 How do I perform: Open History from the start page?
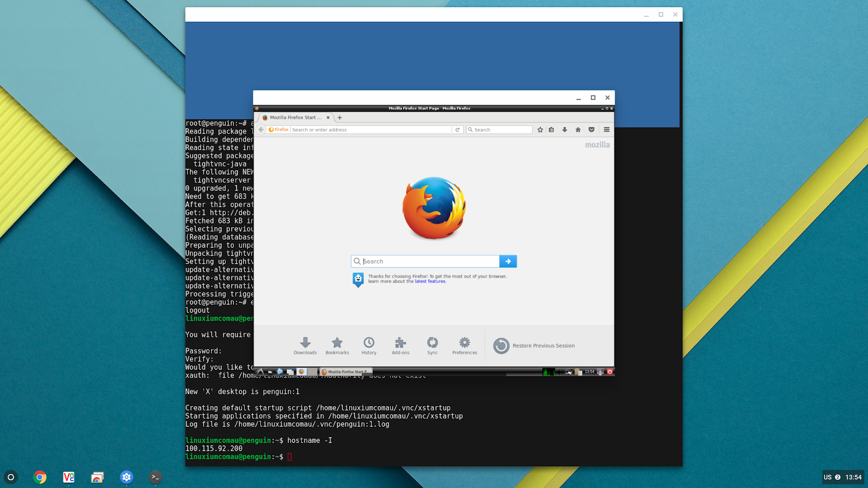click(x=369, y=345)
